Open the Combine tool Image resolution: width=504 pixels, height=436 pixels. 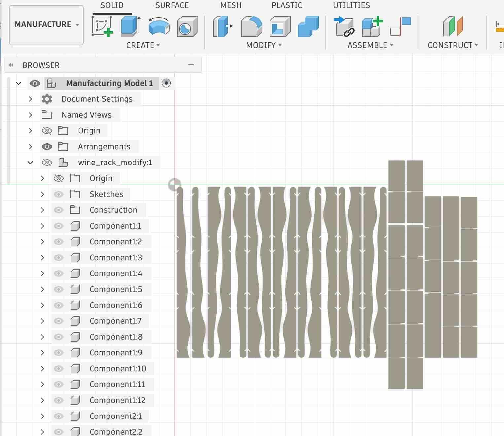click(x=308, y=26)
